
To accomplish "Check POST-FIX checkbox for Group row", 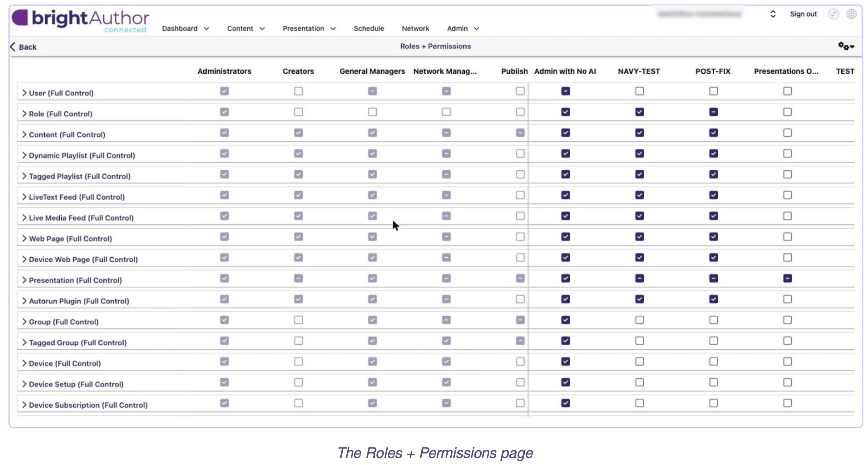I will click(713, 320).
